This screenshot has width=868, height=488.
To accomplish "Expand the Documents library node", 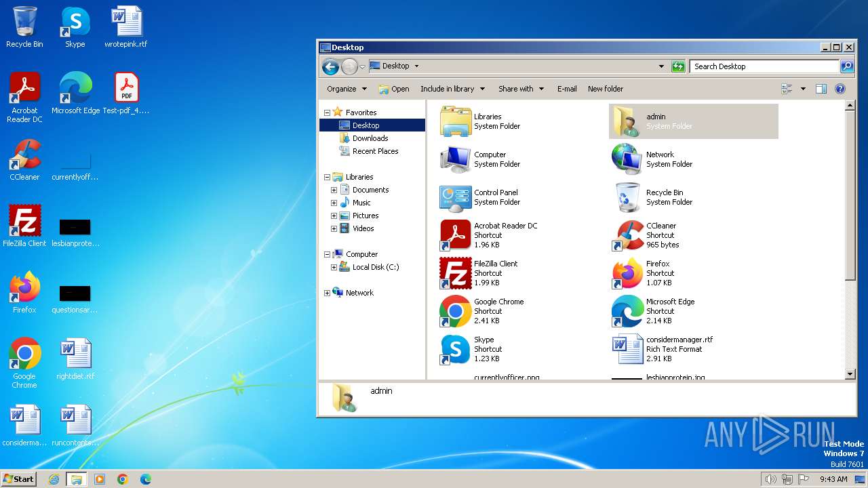I will (334, 190).
